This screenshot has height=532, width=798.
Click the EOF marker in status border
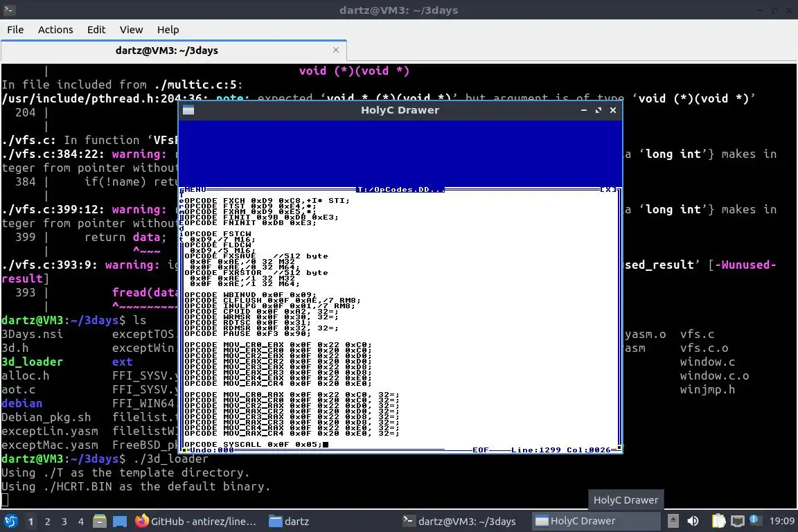point(481,450)
